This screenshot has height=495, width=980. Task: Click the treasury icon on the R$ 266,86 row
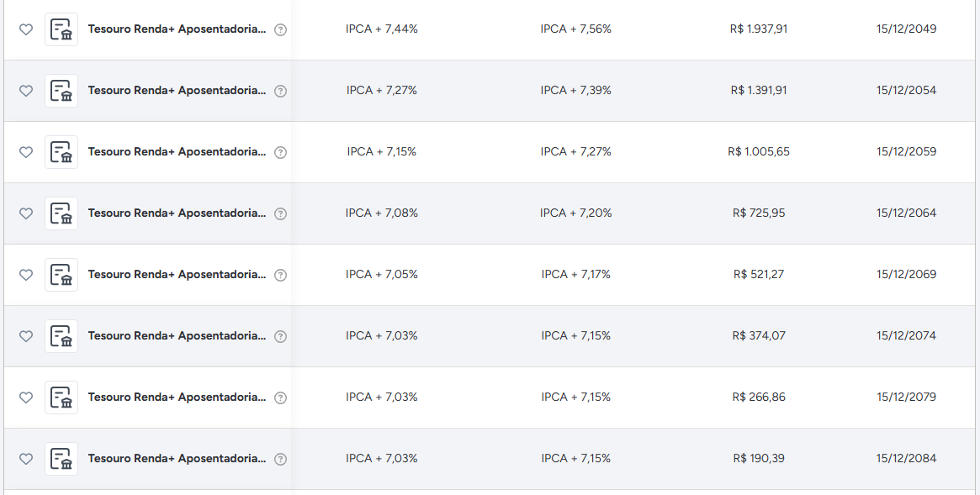click(x=61, y=398)
